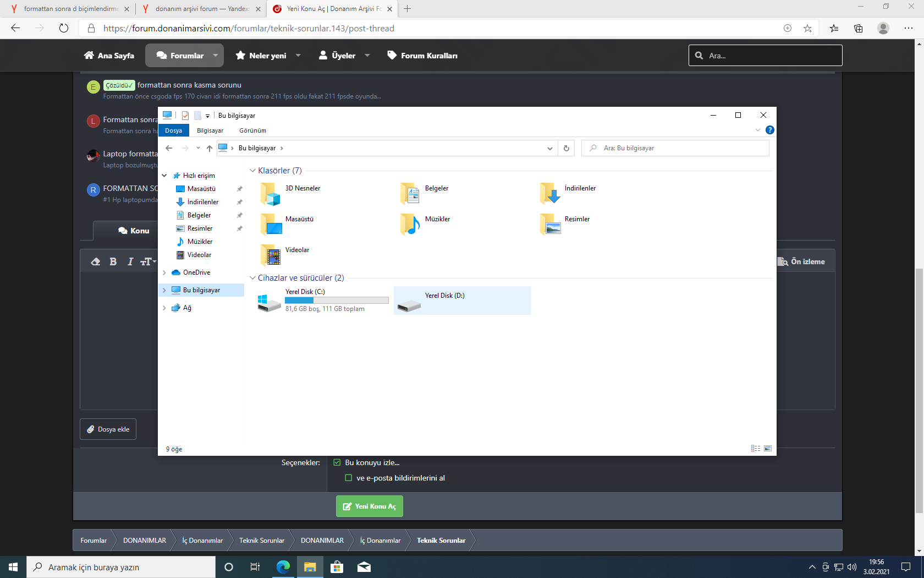Image resolution: width=924 pixels, height=578 pixels.
Task: Toggle bold in the forum editor
Action: (113, 261)
